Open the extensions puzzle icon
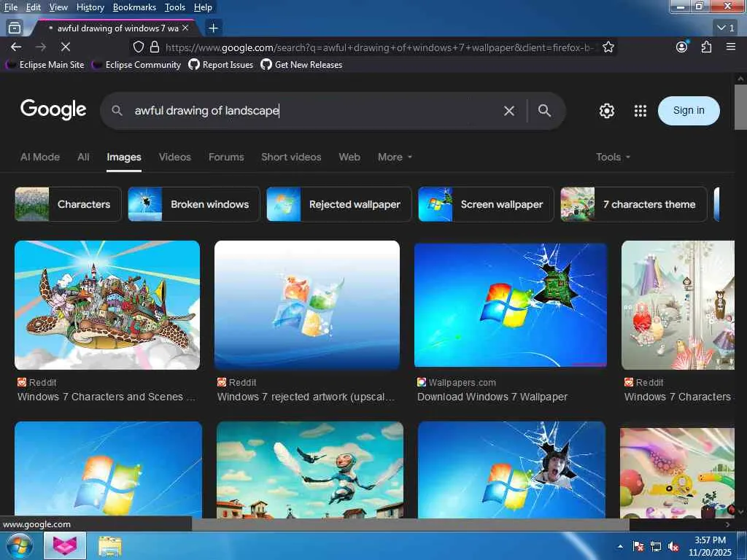The width and height of the screenshot is (747, 560). 706,47
